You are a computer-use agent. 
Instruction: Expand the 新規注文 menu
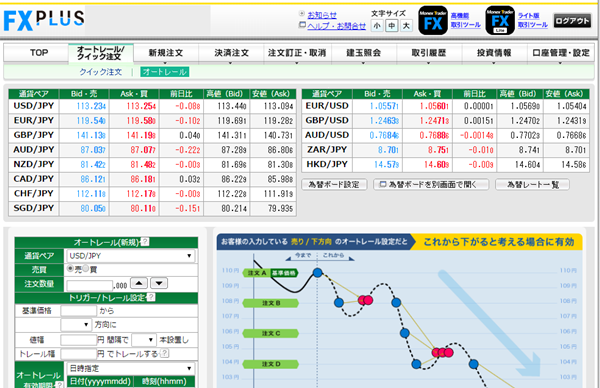click(166, 53)
